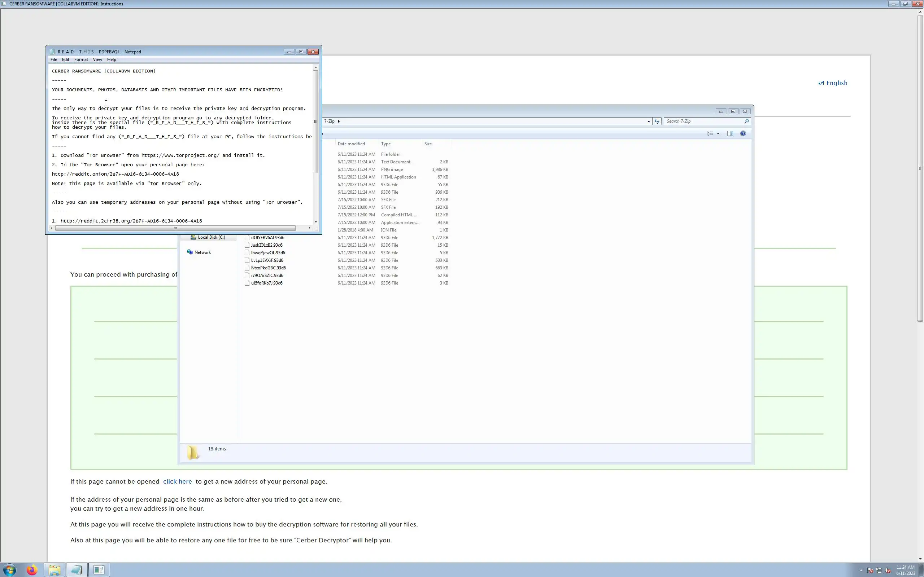Image resolution: width=924 pixels, height=577 pixels.
Task: Click the search magnifier icon
Action: pyautogui.click(x=746, y=122)
